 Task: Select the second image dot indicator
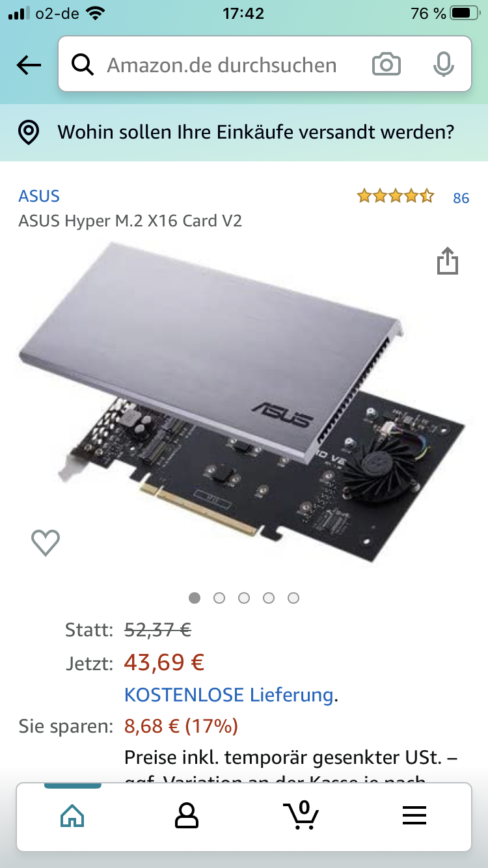coord(219,598)
